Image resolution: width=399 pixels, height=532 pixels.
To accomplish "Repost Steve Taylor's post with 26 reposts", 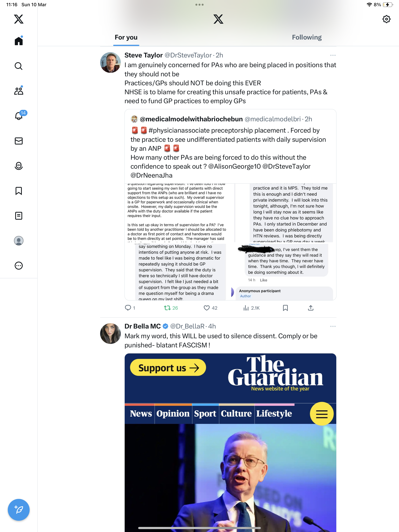I will (171, 308).
